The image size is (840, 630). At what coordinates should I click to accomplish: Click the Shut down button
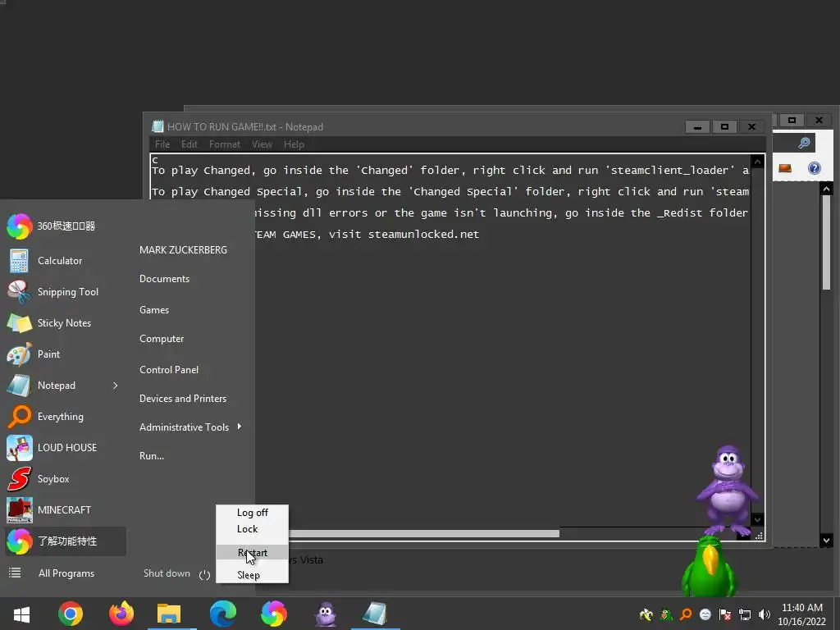click(167, 573)
